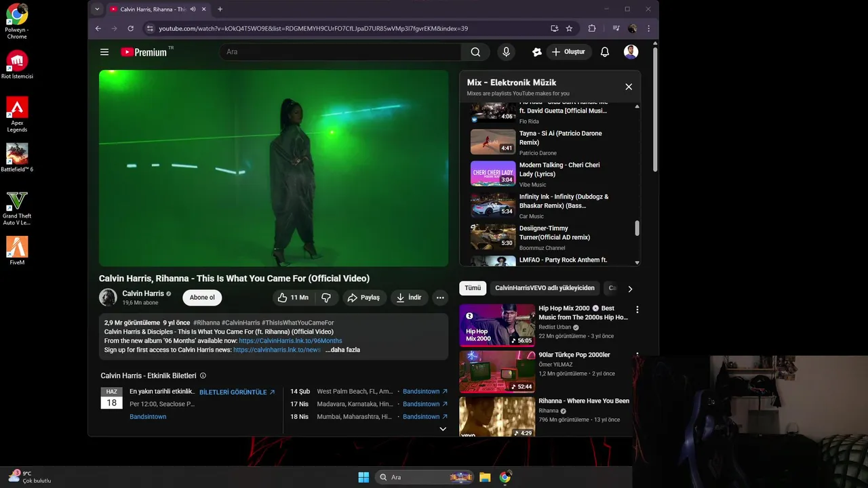Open Chrome three-dot menu

(649, 28)
